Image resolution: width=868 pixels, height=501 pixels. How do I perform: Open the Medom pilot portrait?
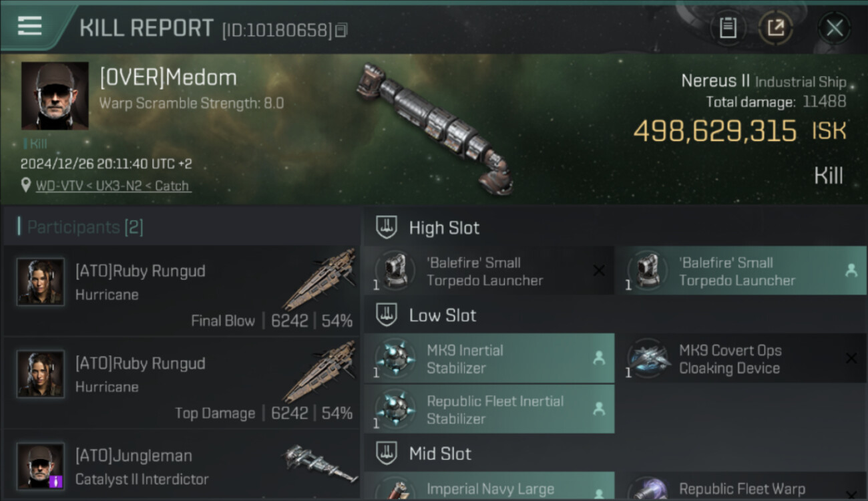tap(55, 96)
